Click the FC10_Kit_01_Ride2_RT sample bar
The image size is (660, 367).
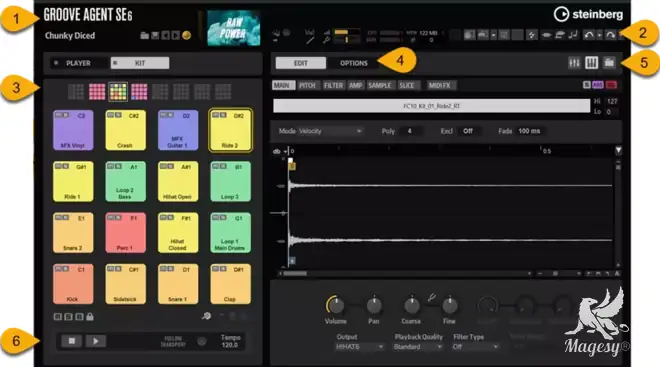pos(431,106)
